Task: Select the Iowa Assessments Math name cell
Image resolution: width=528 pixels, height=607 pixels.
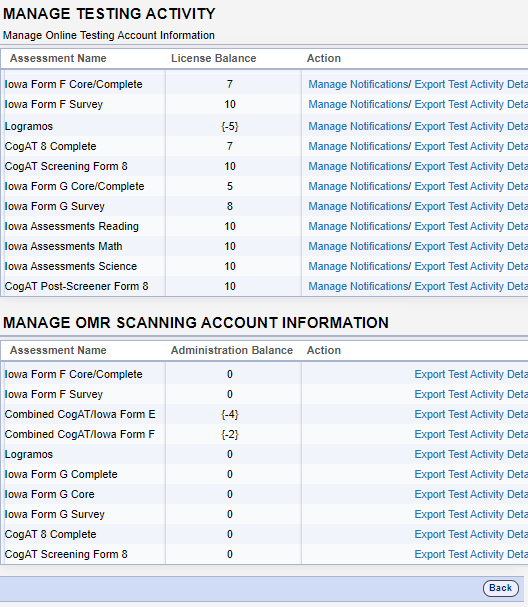Action: (63, 247)
